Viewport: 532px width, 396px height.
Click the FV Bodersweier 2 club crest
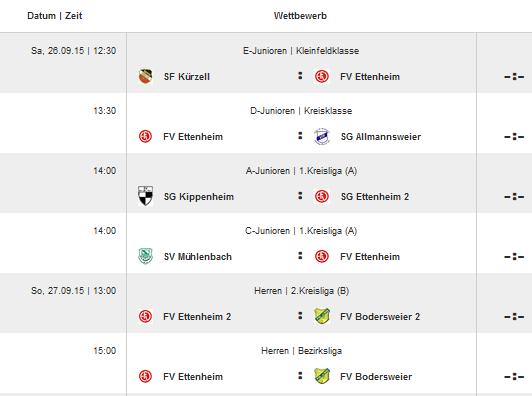pyautogui.click(x=322, y=316)
